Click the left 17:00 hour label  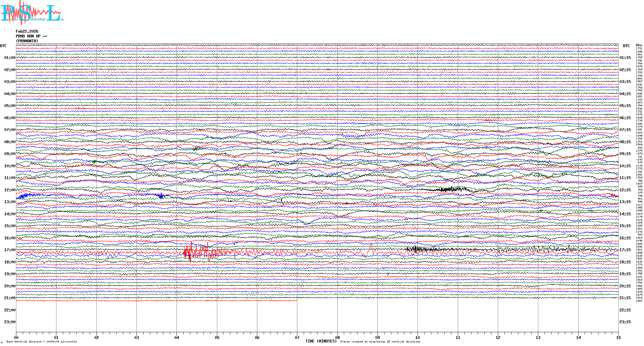pos(10,250)
